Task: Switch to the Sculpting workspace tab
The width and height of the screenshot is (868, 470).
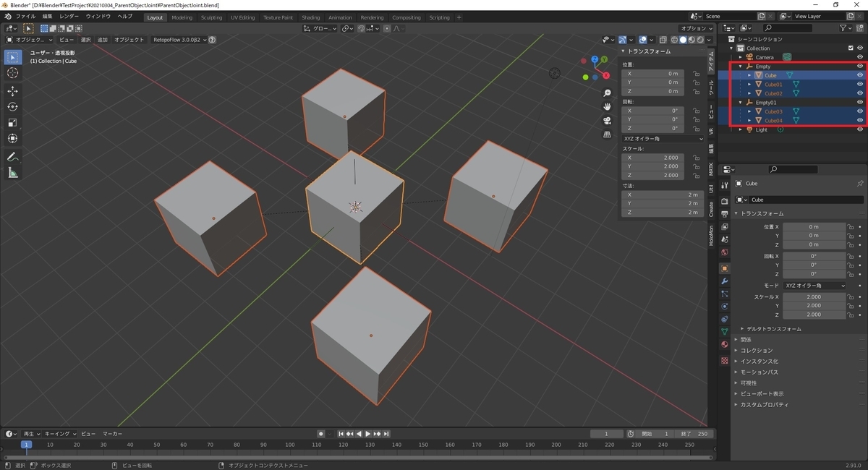Action: (x=211, y=17)
